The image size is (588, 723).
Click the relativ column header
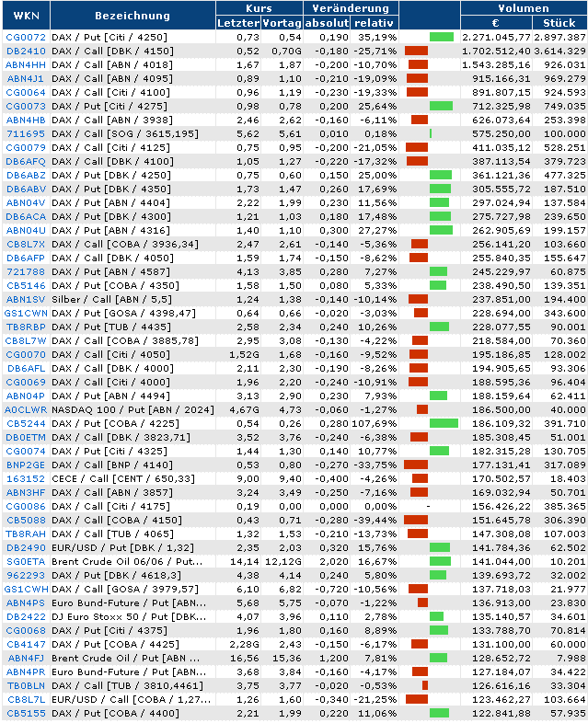pos(374,23)
